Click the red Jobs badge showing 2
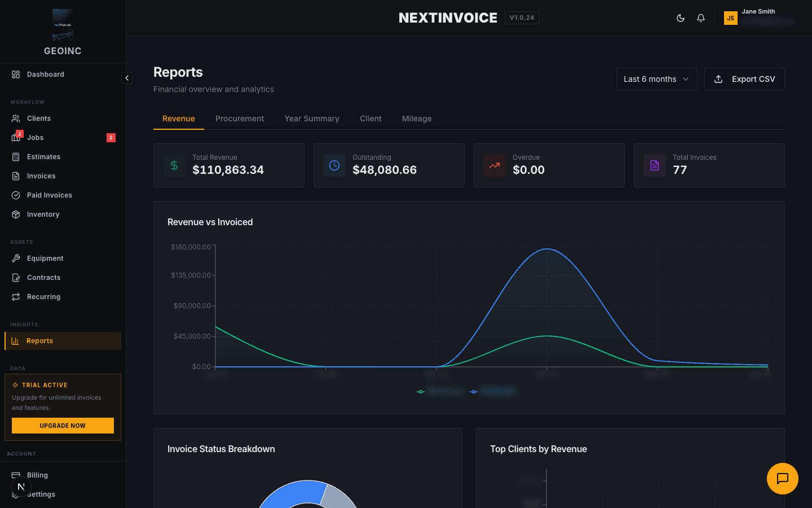 click(x=111, y=138)
